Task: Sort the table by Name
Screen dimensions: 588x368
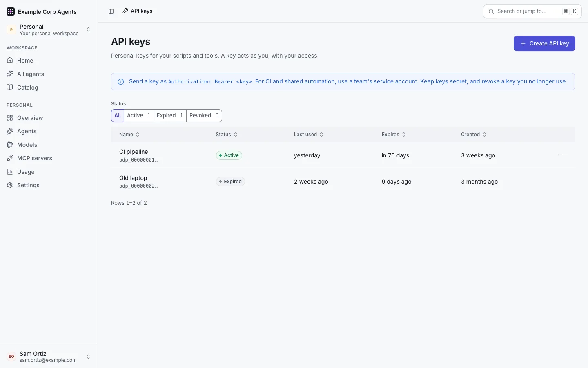Action: (129, 135)
